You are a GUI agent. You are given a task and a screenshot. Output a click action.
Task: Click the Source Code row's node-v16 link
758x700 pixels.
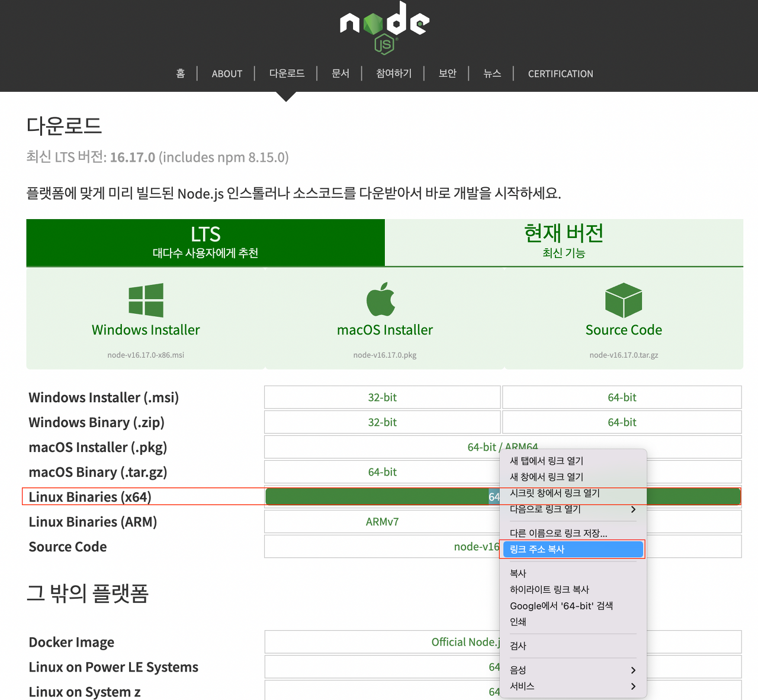[477, 547]
